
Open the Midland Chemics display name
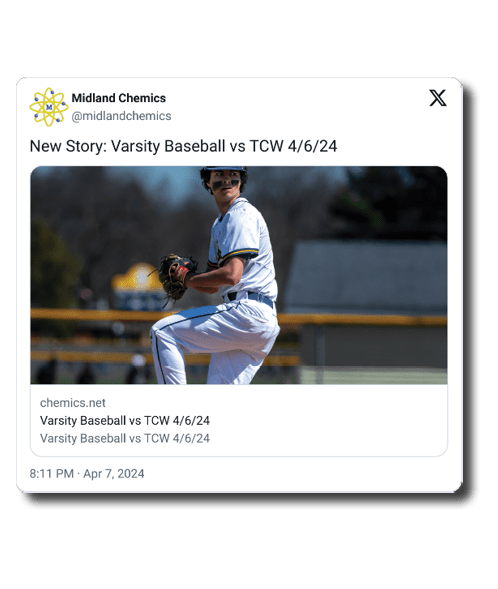119,98
